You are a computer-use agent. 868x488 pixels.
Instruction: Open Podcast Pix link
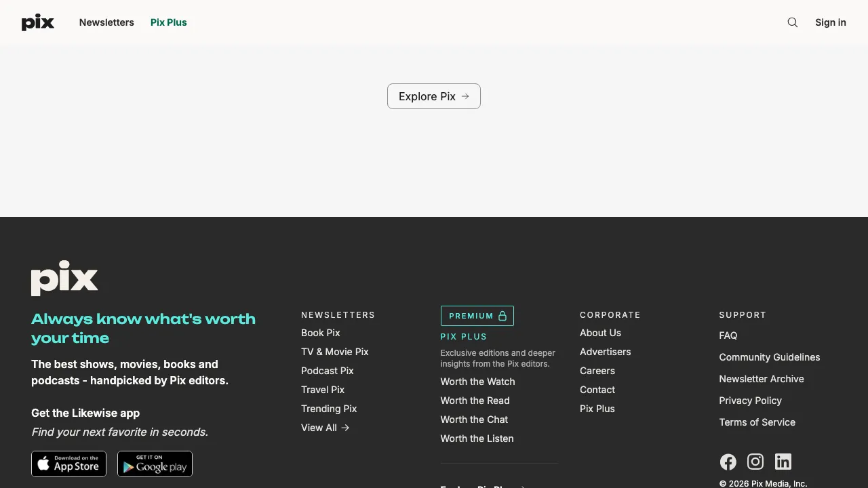tap(328, 371)
